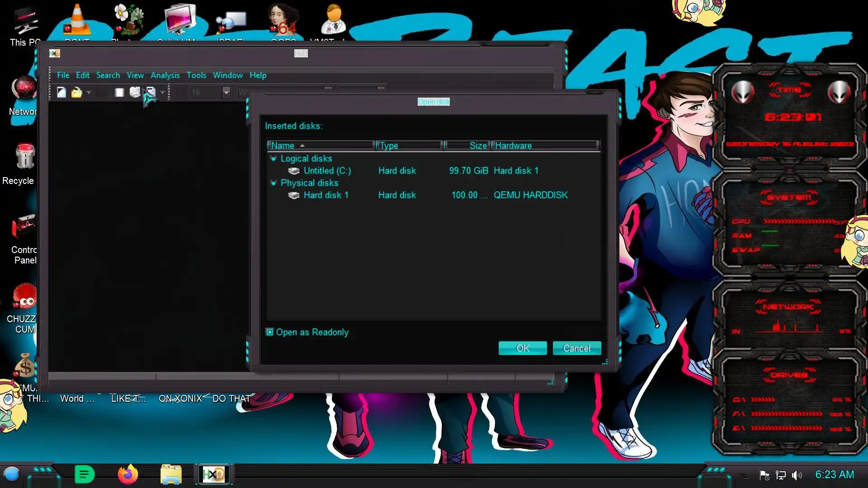Open Firefox from the taskbar
The image size is (868, 488).
(127, 474)
